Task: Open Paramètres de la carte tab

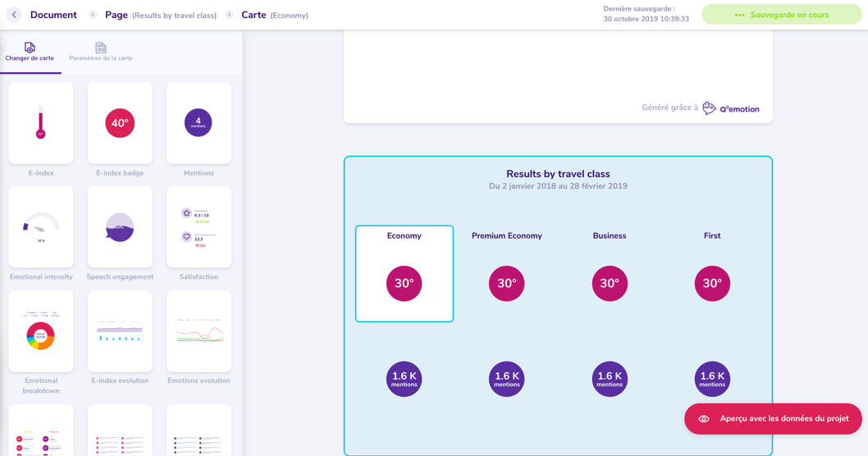Action: click(x=101, y=52)
